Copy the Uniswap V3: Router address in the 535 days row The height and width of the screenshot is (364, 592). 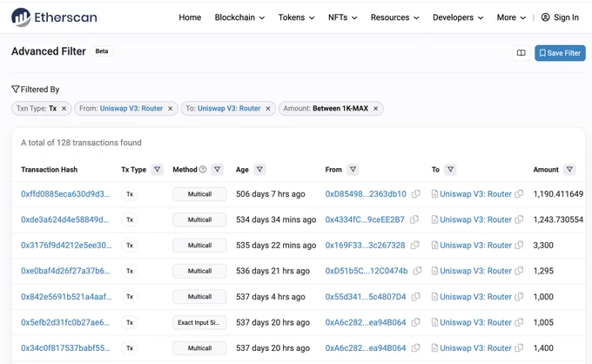coord(519,245)
